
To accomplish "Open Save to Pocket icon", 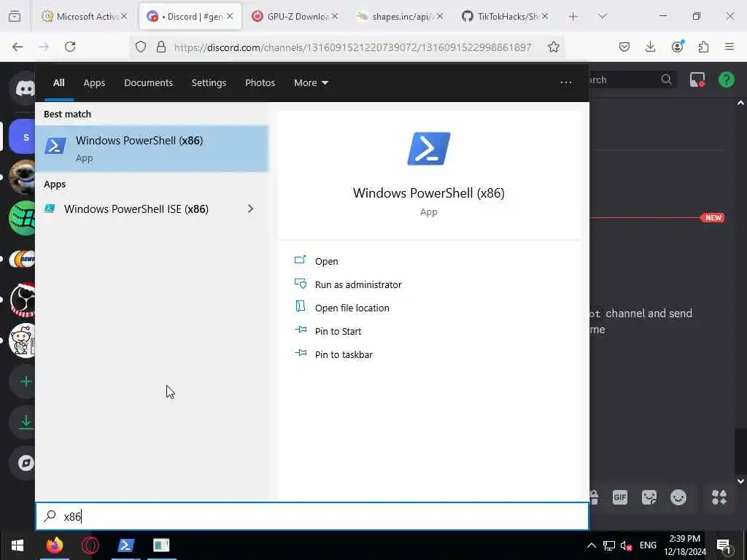I will tap(624, 47).
